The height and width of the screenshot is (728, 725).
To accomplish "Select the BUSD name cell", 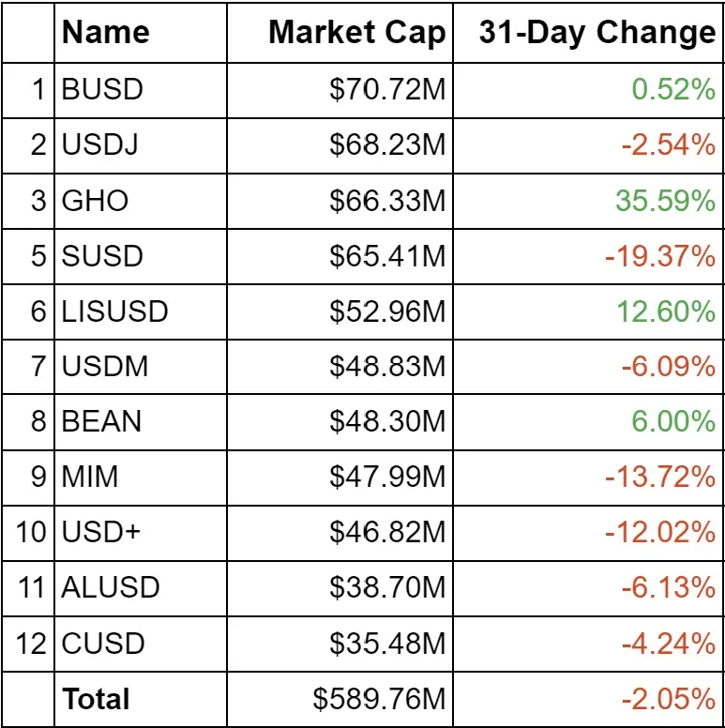I will [102, 90].
